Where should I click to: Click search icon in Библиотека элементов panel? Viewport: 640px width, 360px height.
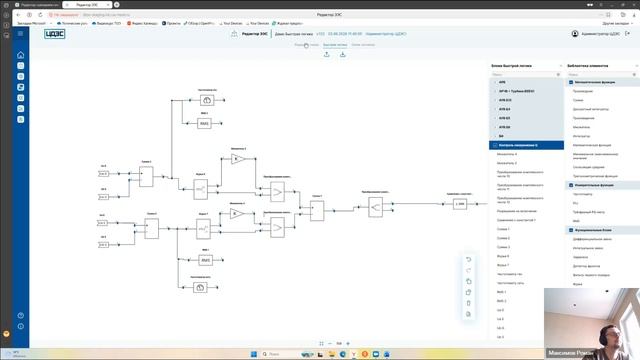[634, 75]
